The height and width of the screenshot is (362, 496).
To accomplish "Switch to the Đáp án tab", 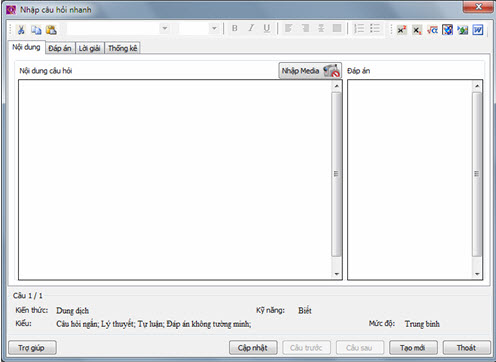I will pos(60,48).
